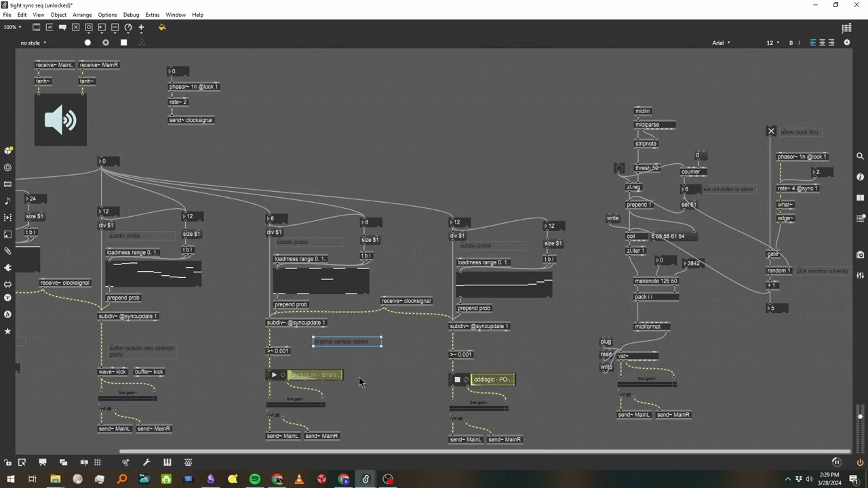Open the font size 12 dropdown

pos(772,43)
